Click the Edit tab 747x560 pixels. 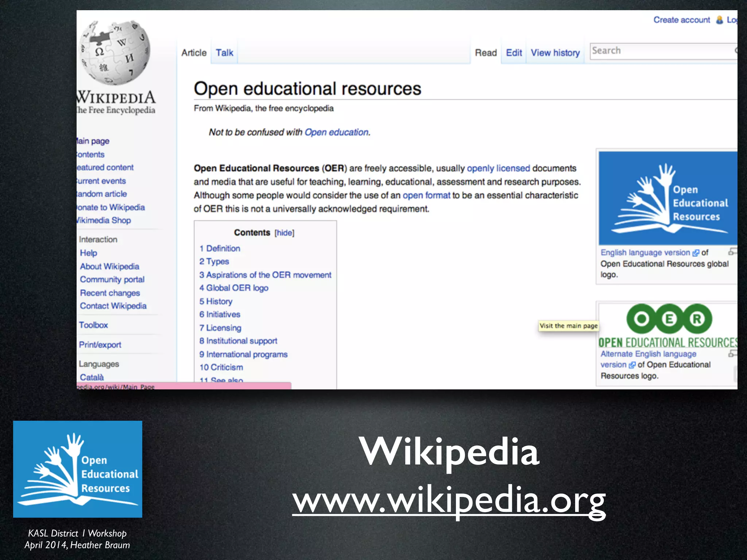(514, 53)
